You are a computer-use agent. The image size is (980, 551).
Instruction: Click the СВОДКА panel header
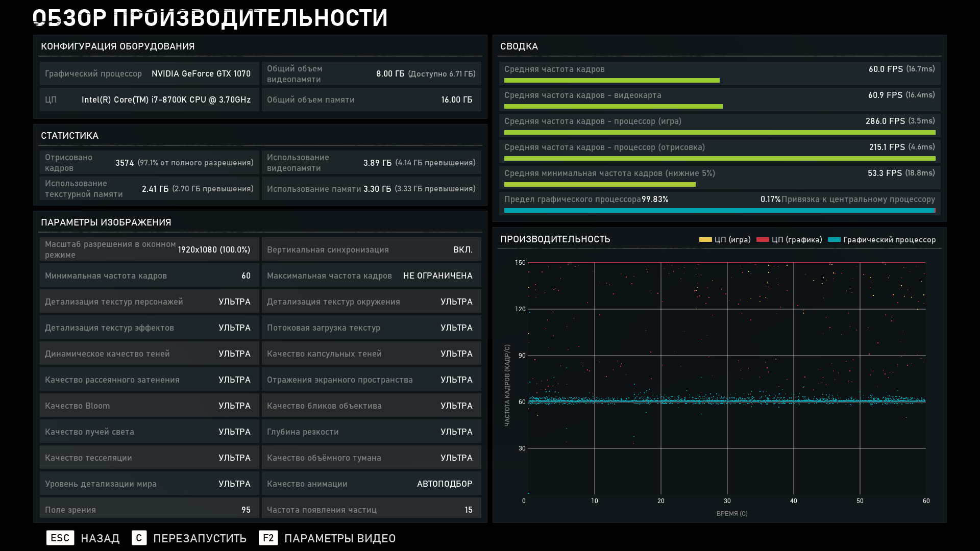[519, 46]
